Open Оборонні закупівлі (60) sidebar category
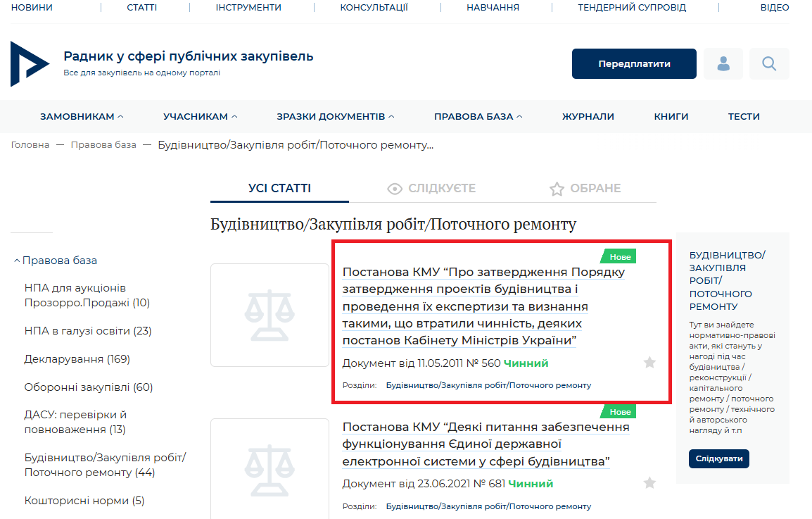Viewport: 812px width, 519px height. [x=88, y=387]
